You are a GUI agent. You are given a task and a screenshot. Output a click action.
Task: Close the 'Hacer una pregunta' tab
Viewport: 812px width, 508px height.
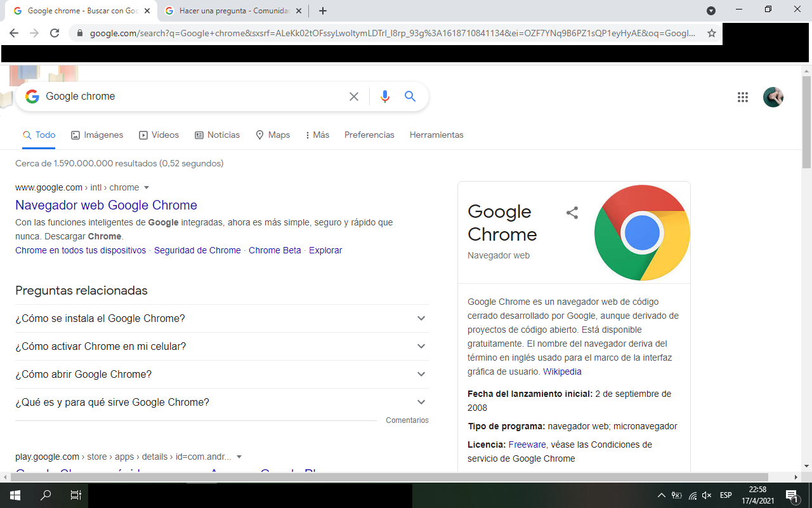pyautogui.click(x=299, y=11)
